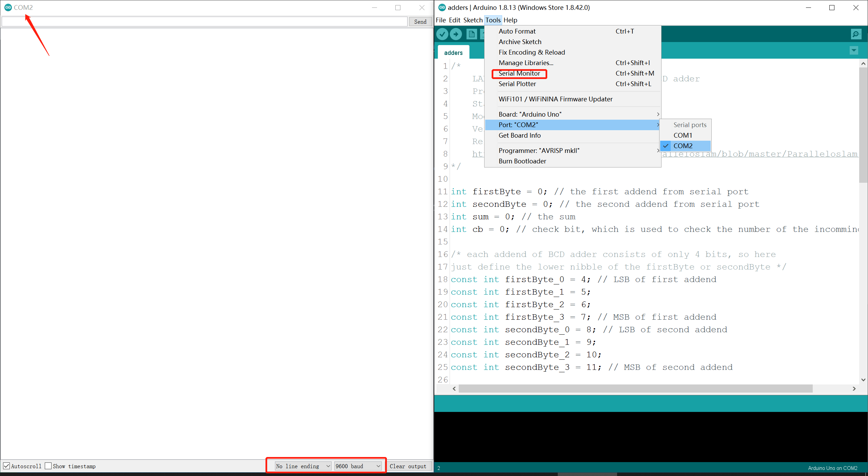
Task: Select Fix Encoding & Reload
Action: [x=573, y=52]
